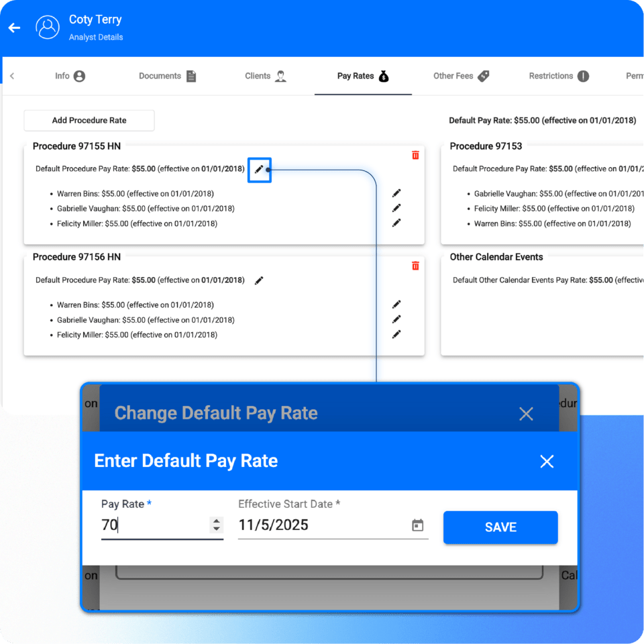Edit Warren Bins rate under Procedure 97155 HN
The height and width of the screenshot is (644, 644).
click(396, 193)
